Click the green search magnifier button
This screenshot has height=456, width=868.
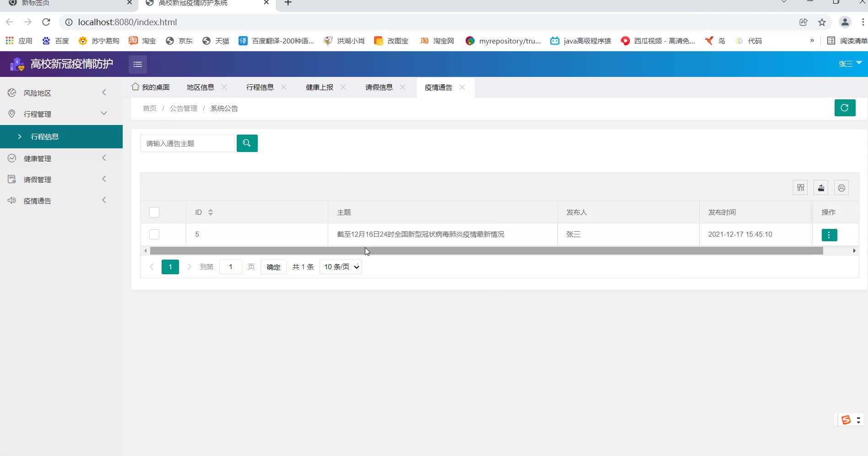point(247,143)
